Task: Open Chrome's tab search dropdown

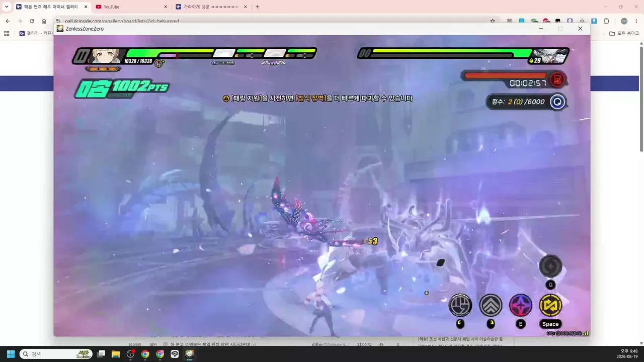Action: (x=7, y=7)
